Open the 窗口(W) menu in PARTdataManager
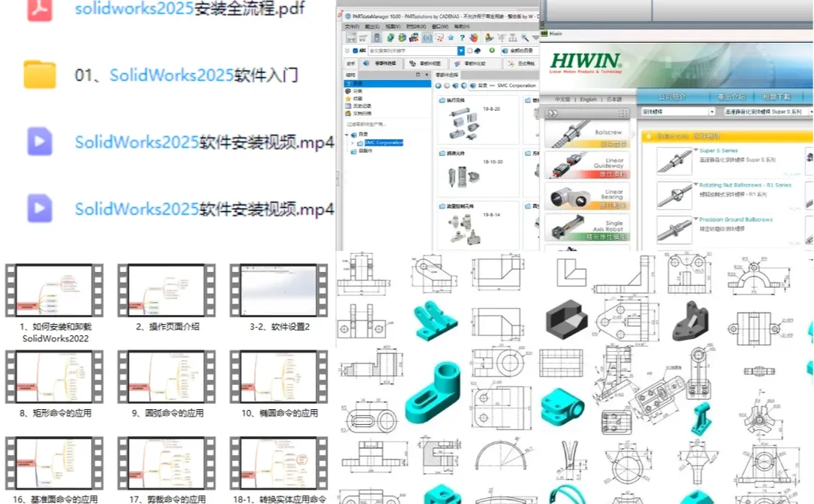Viewport: 814px width, 504px height. [x=440, y=26]
